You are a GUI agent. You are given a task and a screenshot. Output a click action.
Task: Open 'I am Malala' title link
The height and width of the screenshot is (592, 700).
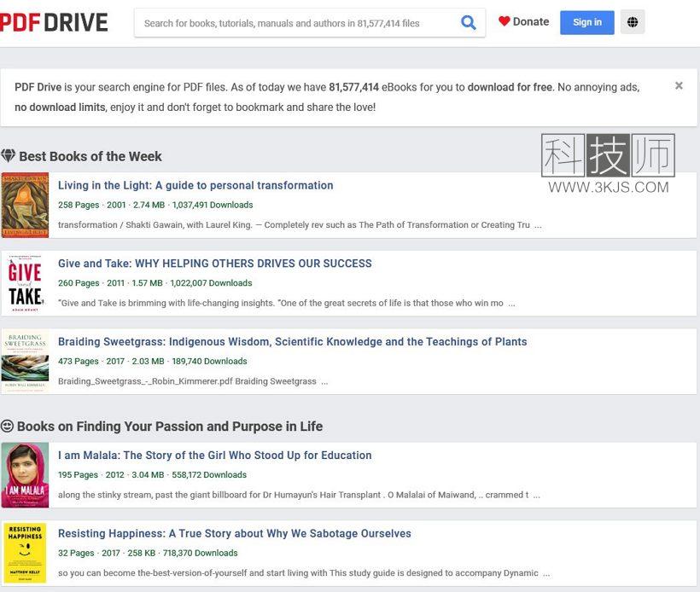(215, 455)
